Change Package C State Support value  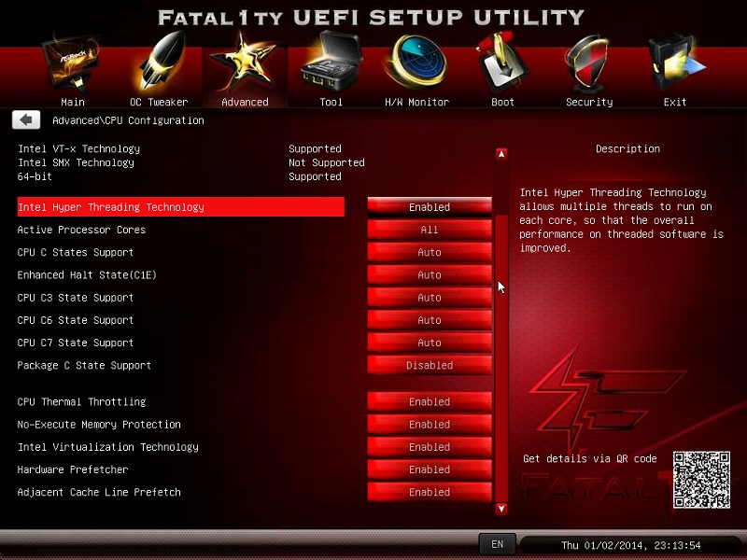pos(430,366)
